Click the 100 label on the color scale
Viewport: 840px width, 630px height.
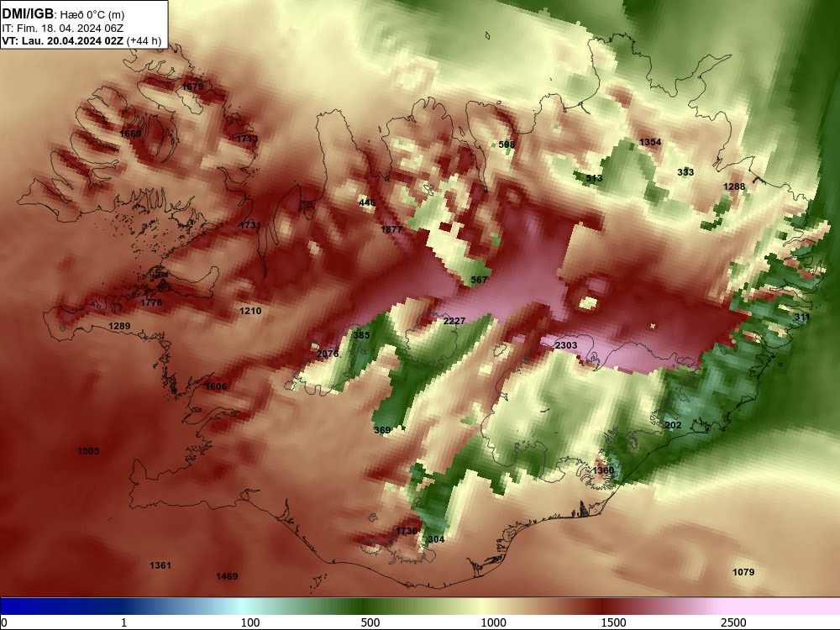(250, 622)
